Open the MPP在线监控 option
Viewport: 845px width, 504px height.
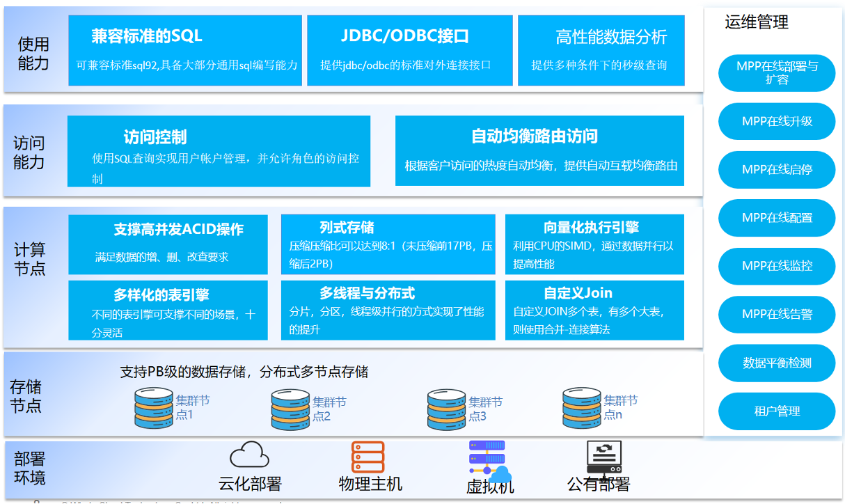[777, 266]
